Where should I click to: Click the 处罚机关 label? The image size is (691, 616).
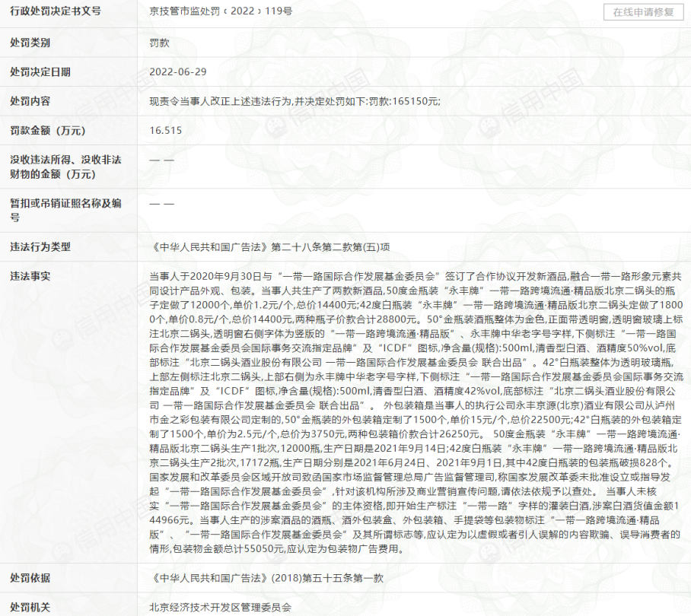pyautogui.click(x=30, y=607)
